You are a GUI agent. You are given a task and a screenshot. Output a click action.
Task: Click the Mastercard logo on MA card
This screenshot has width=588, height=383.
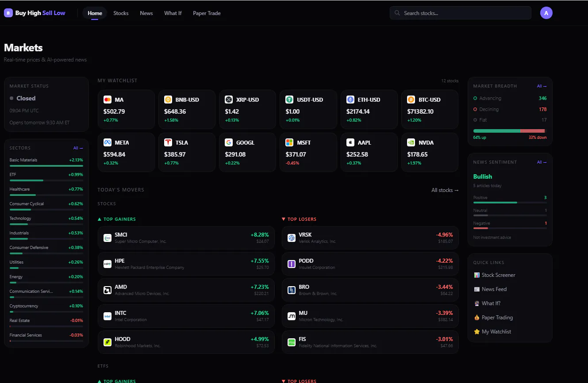click(x=107, y=100)
